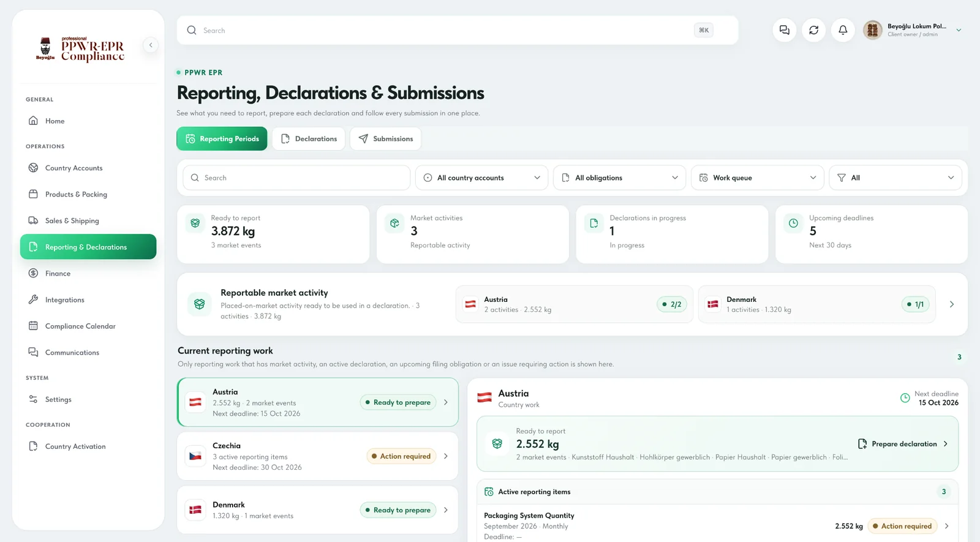Go to Communications
This screenshot has height=542, width=980.
88,352
